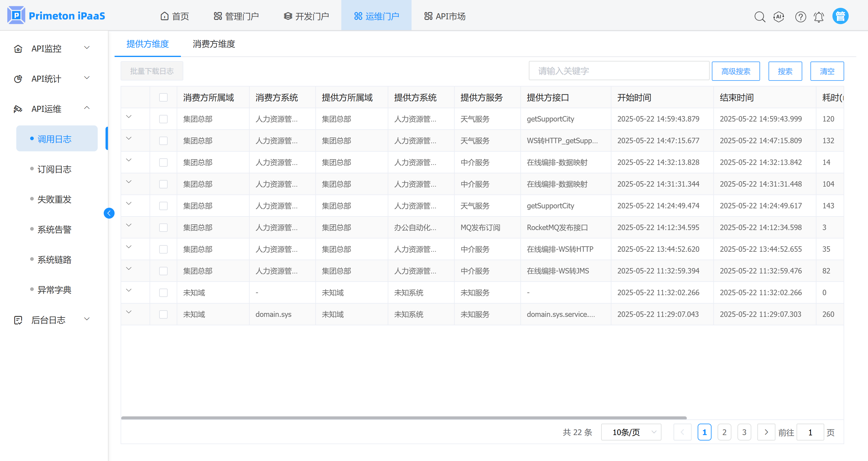Collapse sidebar with blue arrow button
868x461 pixels.
coord(109,213)
